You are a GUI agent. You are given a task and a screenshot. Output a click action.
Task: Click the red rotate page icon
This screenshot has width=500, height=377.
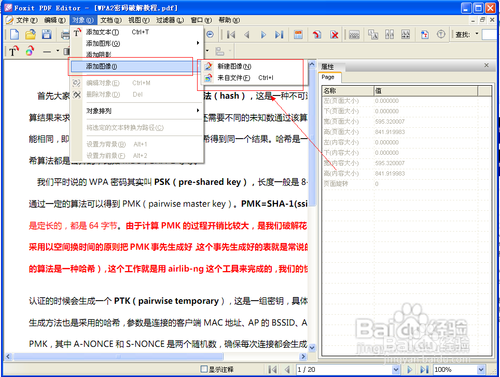pyautogui.click(x=317, y=34)
